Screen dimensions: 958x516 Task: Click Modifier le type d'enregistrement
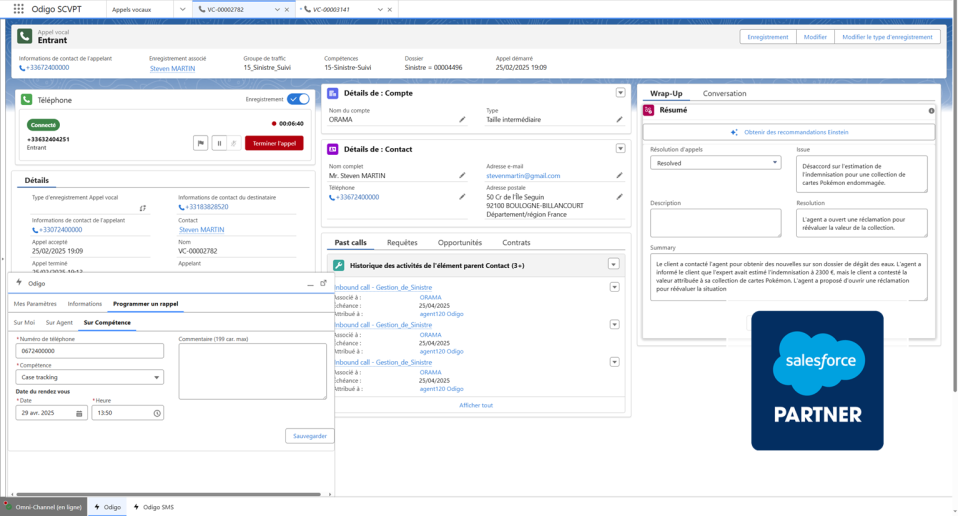pos(887,37)
